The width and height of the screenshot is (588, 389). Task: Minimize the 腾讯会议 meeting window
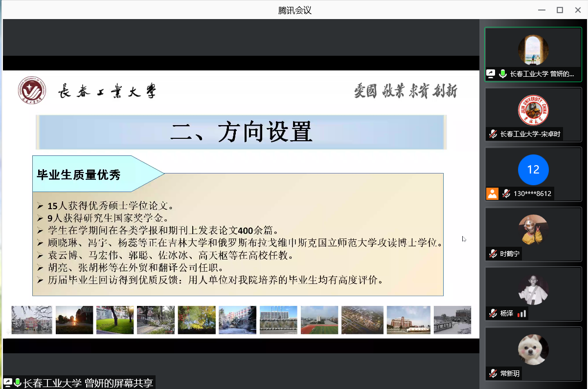541,10
